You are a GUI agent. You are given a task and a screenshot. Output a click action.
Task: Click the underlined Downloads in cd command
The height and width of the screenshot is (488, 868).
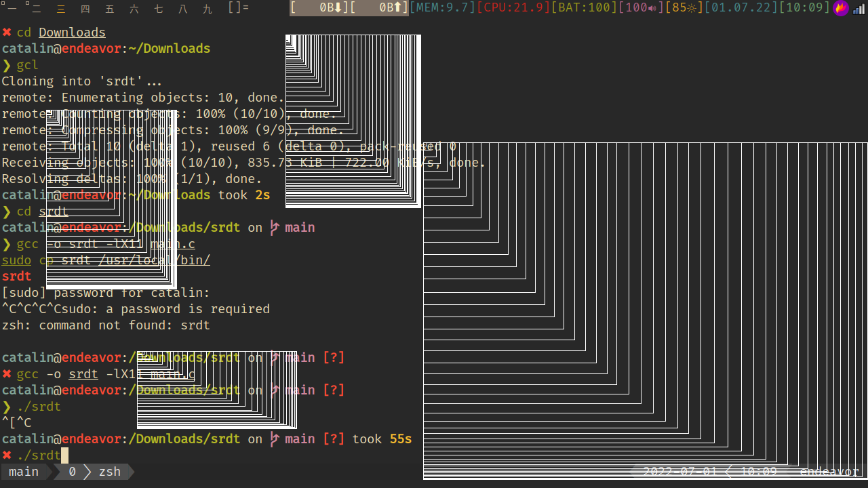tap(73, 33)
